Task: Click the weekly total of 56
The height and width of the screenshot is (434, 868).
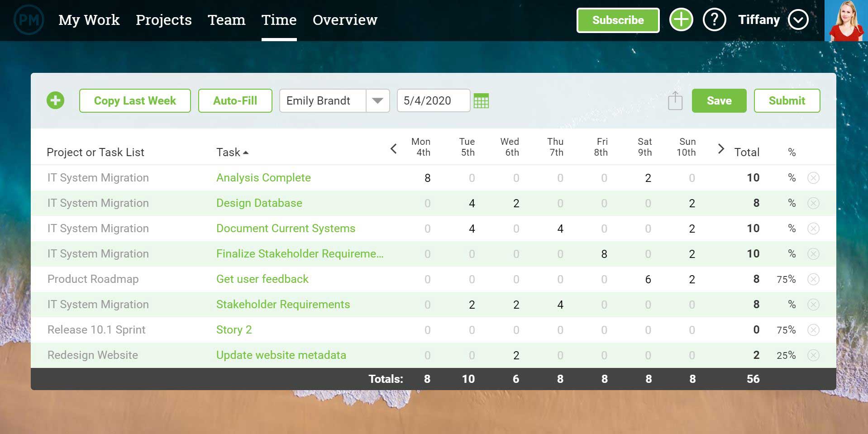Action: pos(753,379)
